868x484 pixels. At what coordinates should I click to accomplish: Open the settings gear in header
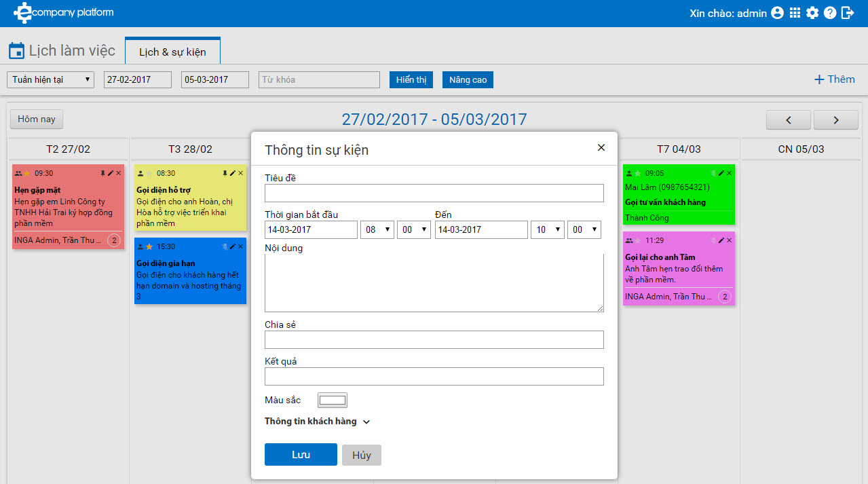tap(812, 13)
